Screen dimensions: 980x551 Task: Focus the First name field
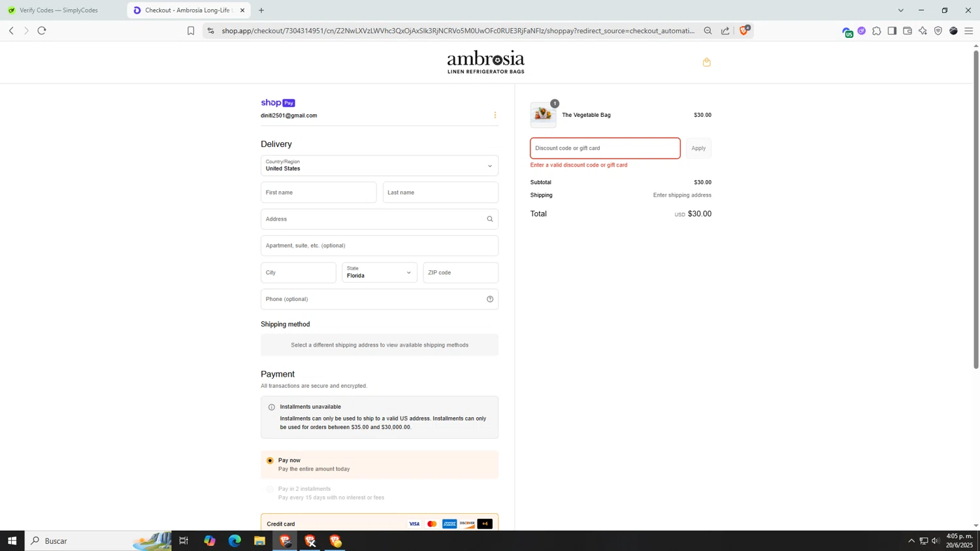(319, 193)
